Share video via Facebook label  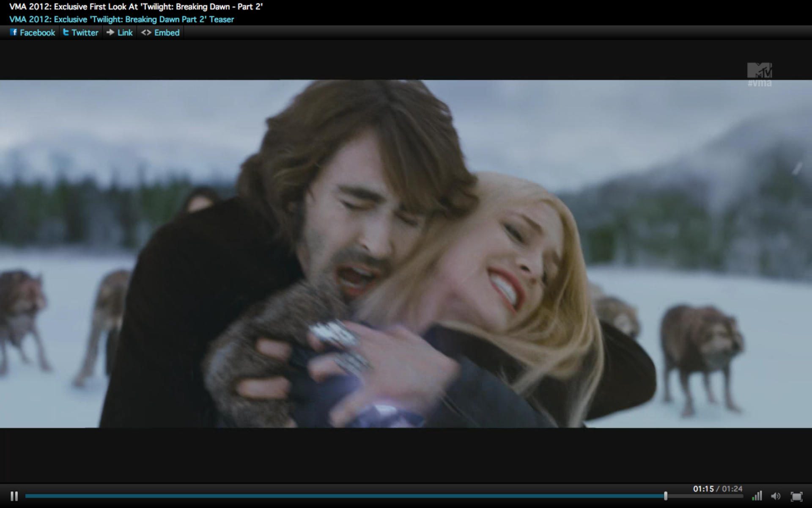point(37,33)
